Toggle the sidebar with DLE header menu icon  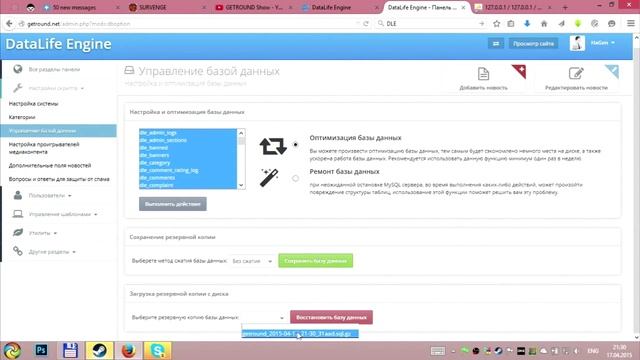[x=496, y=44]
